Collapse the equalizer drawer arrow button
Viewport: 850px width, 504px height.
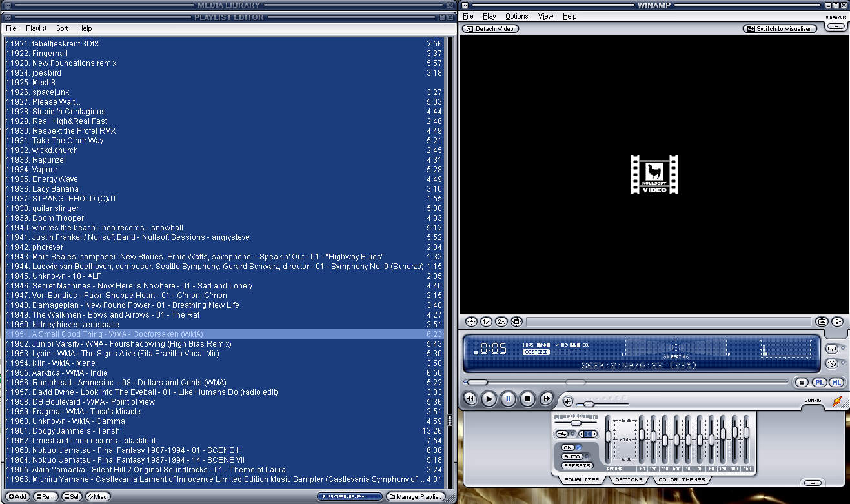click(813, 483)
